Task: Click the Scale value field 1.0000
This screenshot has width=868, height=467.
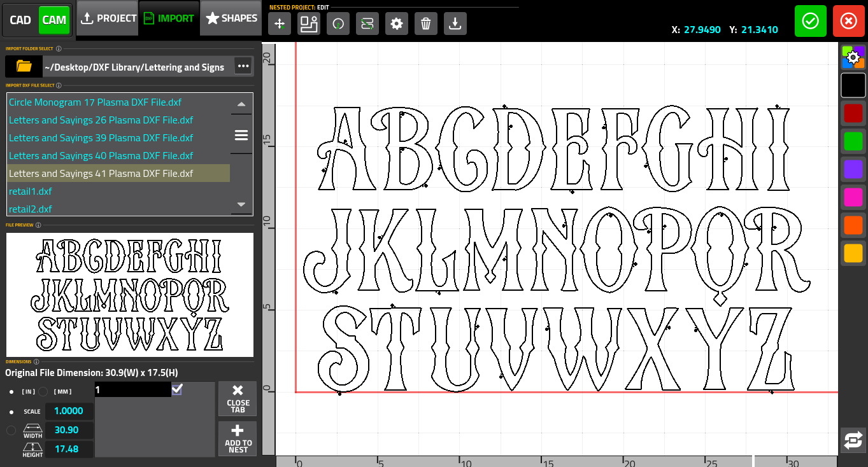Action: click(69, 412)
